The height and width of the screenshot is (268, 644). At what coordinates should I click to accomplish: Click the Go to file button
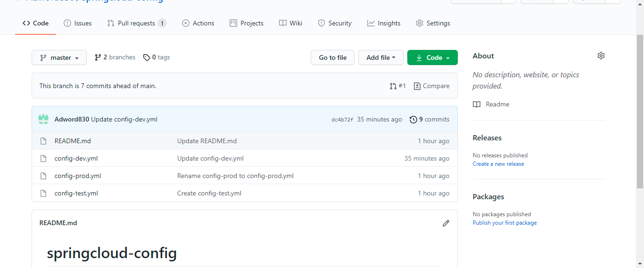coord(332,57)
